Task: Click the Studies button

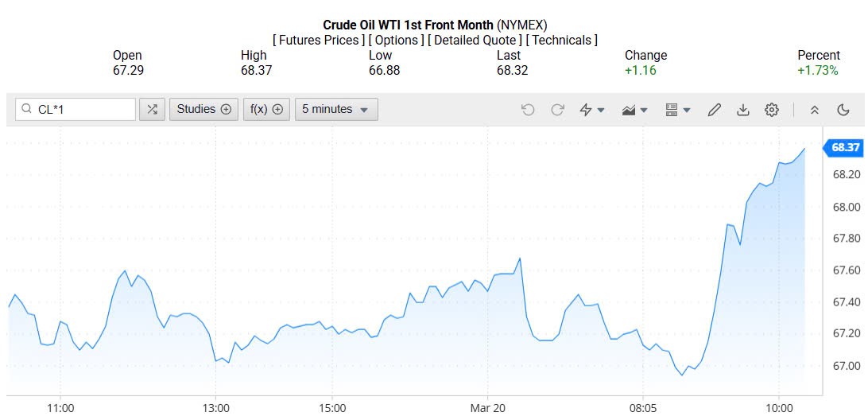Action: click(203, 110)
